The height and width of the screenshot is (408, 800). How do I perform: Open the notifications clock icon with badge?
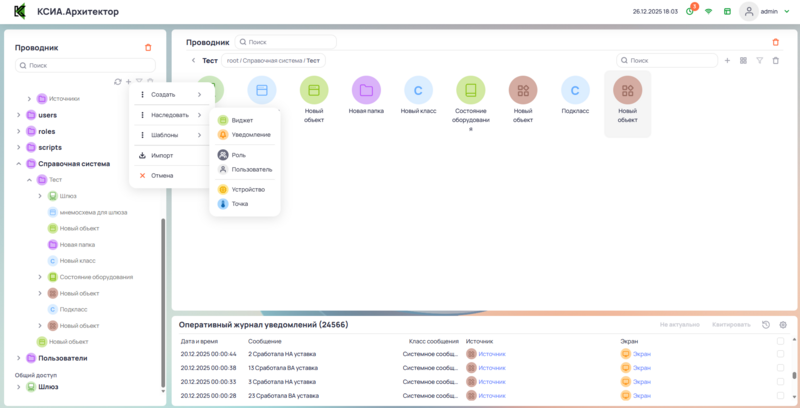pyautogui.click(x=689, y=11)
